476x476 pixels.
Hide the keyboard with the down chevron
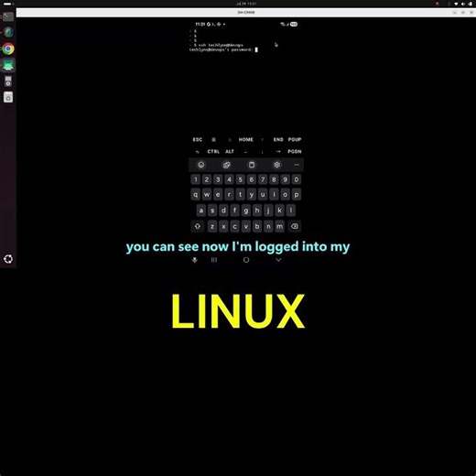[278, 260]
